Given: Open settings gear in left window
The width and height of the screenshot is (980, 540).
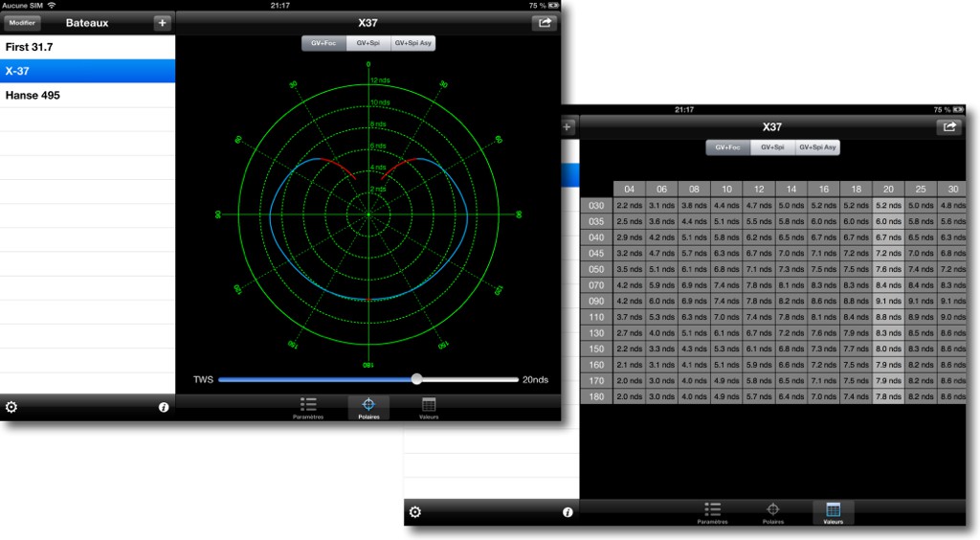Looking at the screenshot, I should click(x=11, y=408).
